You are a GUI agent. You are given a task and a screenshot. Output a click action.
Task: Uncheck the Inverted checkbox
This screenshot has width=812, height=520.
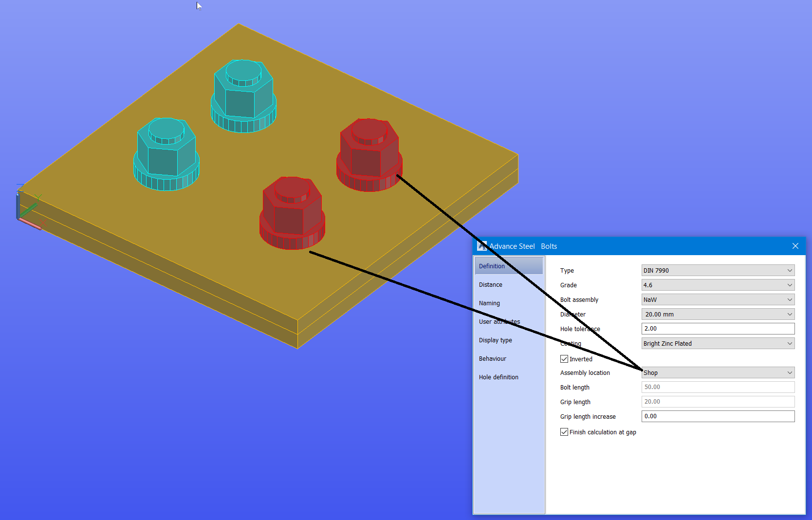(564, 359)
